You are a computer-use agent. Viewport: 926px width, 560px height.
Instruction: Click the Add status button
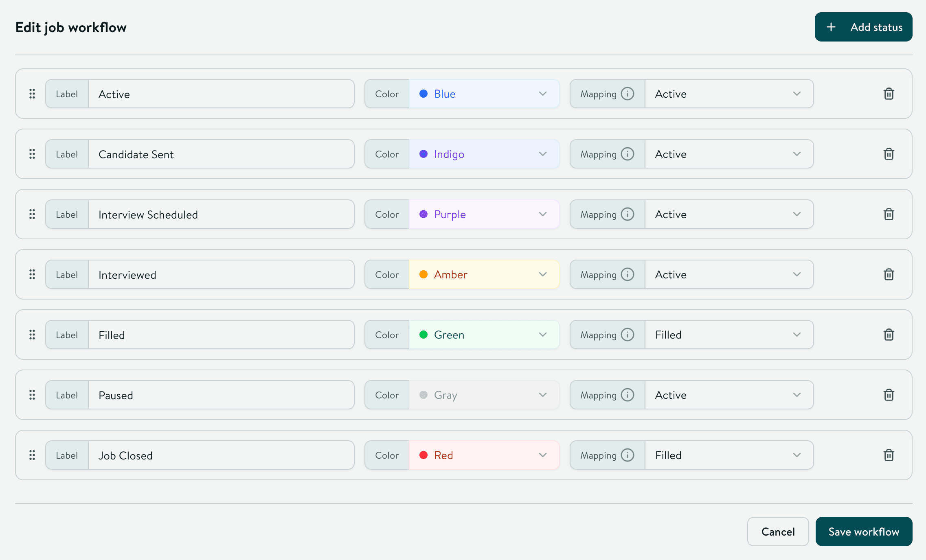click(863, 27)
